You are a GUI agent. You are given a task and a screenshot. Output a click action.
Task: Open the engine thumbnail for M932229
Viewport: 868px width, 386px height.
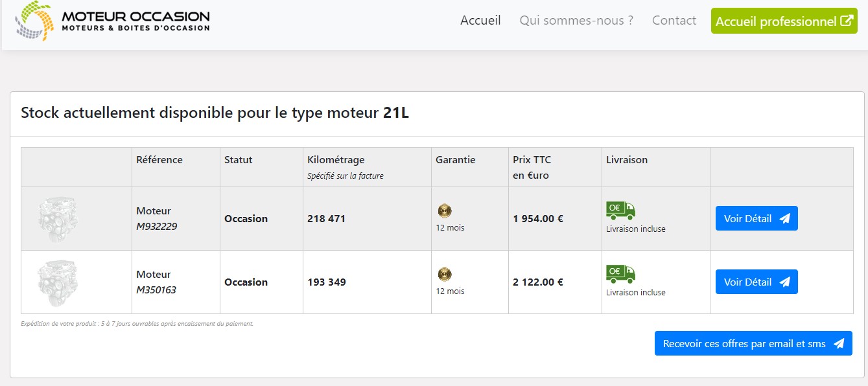pos(58,218)
